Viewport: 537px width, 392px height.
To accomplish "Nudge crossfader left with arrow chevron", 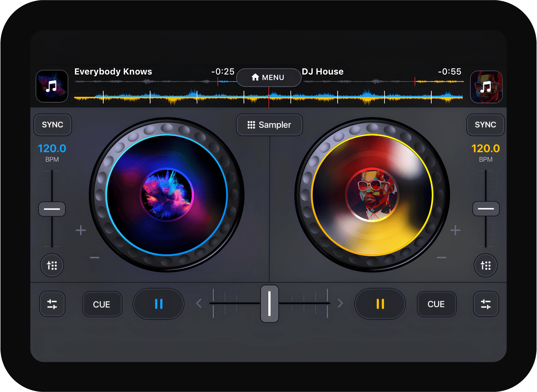I will click(199, 303).
